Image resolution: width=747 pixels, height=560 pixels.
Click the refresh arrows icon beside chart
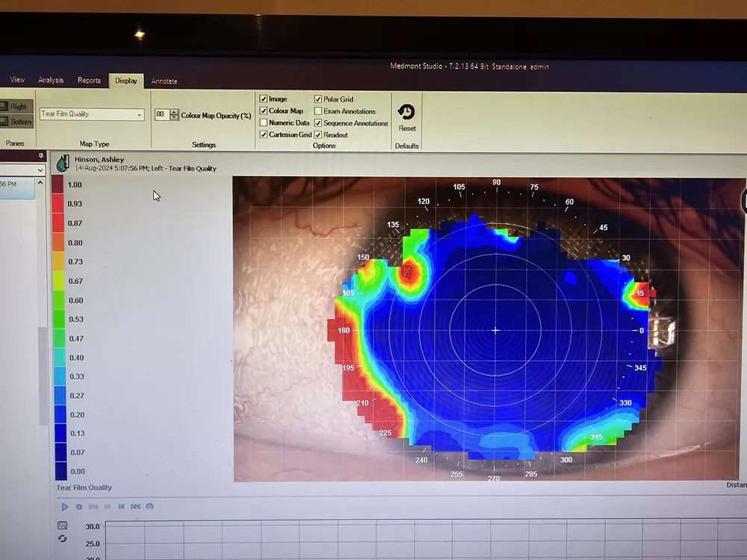[x=62, y=538]
